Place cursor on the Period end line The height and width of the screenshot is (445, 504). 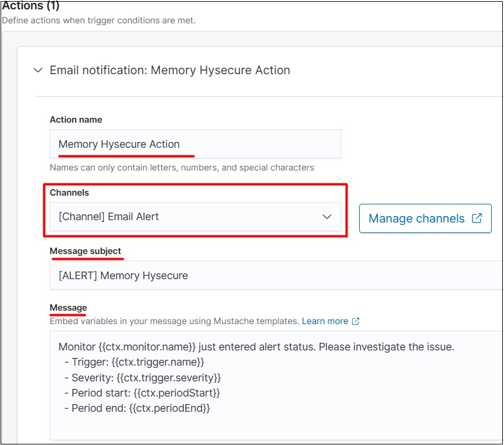coord(140,408)
